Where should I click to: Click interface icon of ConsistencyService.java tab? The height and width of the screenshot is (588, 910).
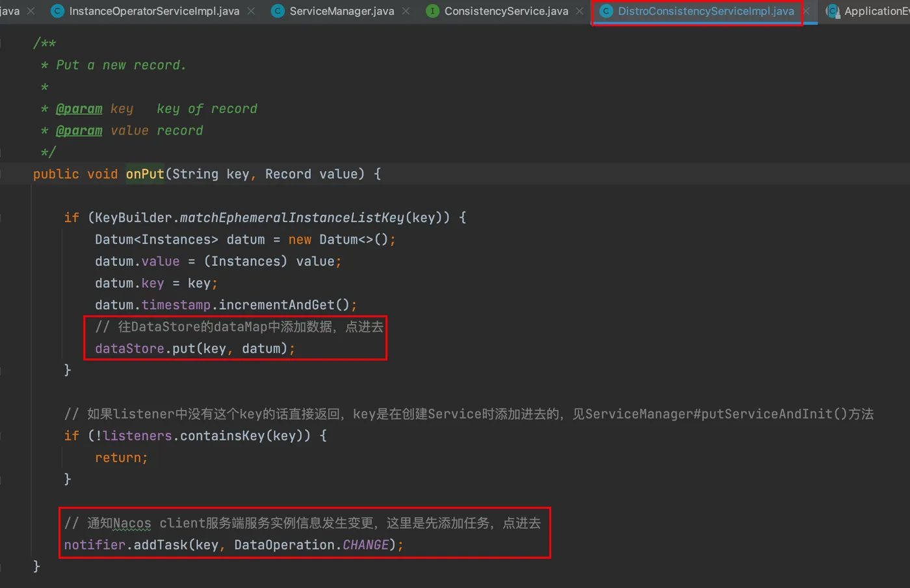tap(432, 11)
